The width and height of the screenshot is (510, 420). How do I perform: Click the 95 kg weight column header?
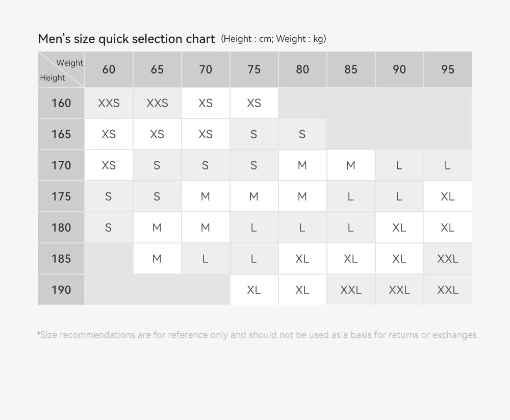448,69
